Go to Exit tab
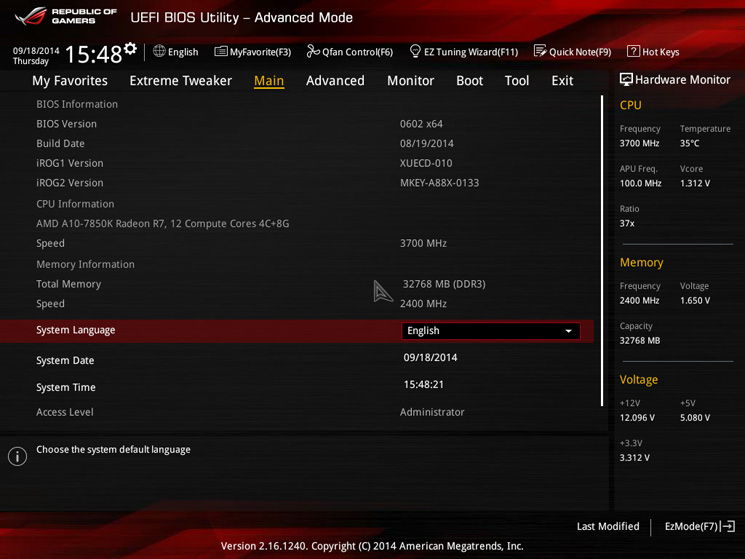 pyautogui.click(x=562, y=81)
